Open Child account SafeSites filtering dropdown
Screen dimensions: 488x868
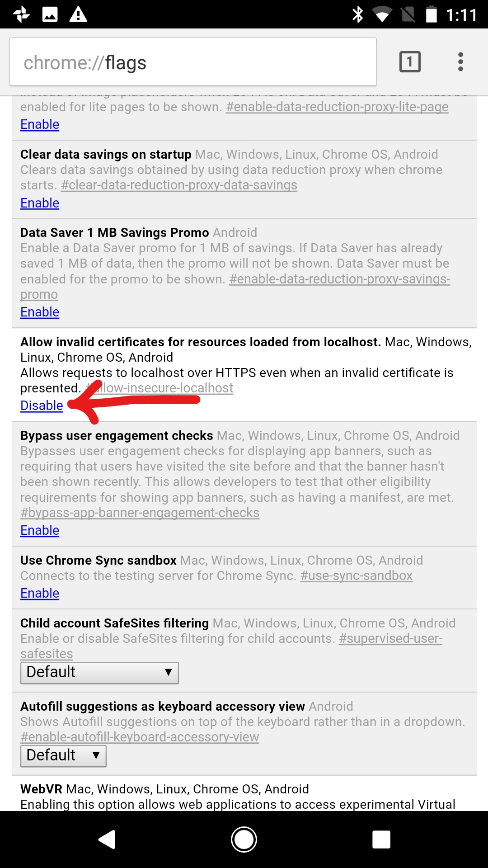(x=99, y=673)
